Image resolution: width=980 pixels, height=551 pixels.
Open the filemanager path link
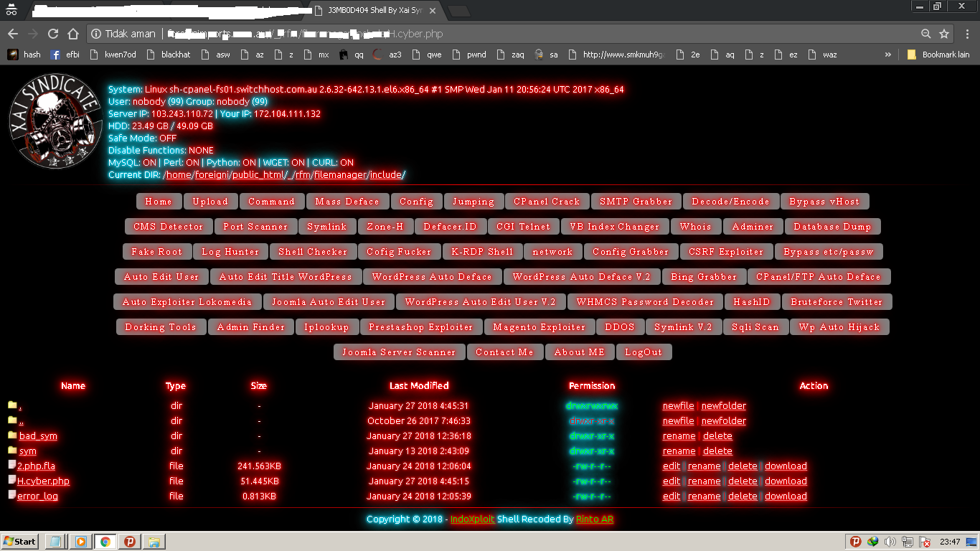[x=340, y=174]
